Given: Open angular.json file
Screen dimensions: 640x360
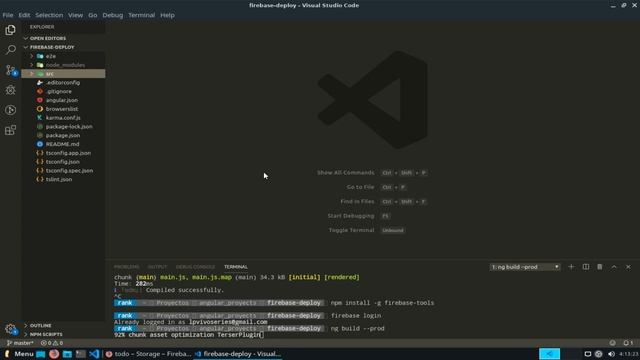Looking at the screenshot, I should (63, 100).
